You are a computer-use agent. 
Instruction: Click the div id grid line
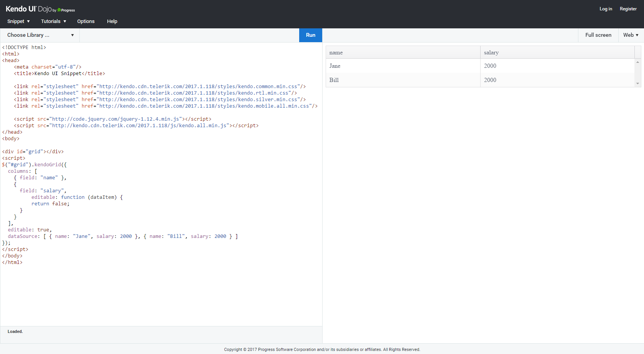pyautogui.click(x=33, y=152)
